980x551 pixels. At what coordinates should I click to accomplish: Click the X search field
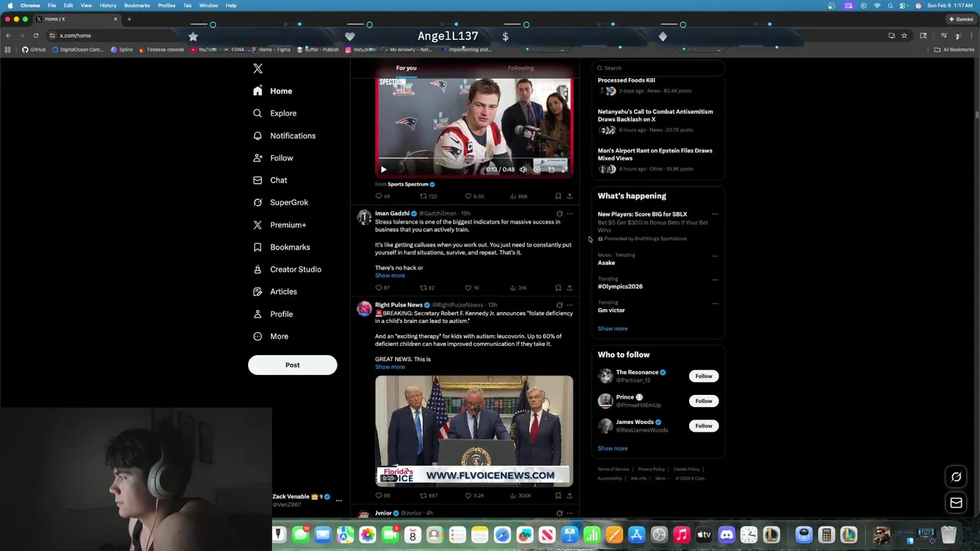pos(658,68)
